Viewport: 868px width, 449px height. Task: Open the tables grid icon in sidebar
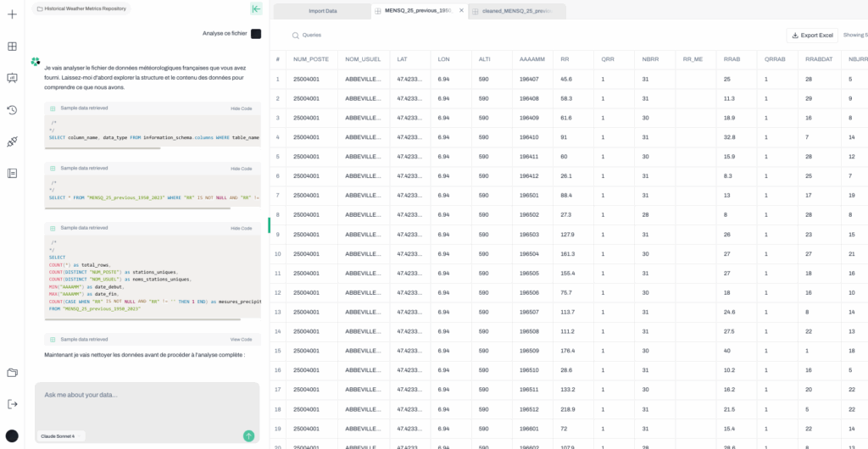point(12,47)
